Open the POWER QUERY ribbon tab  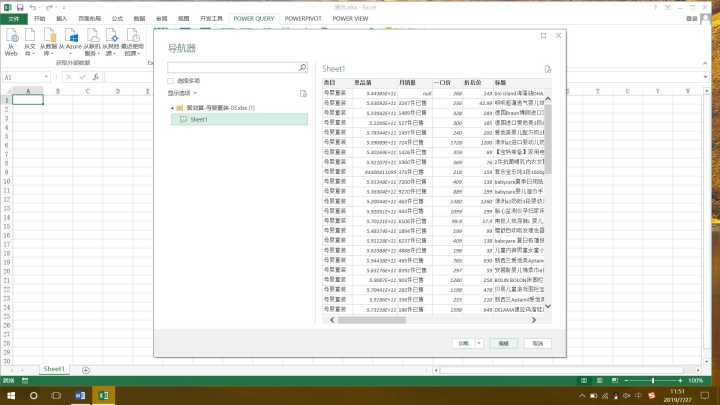(x=255, y=18)
